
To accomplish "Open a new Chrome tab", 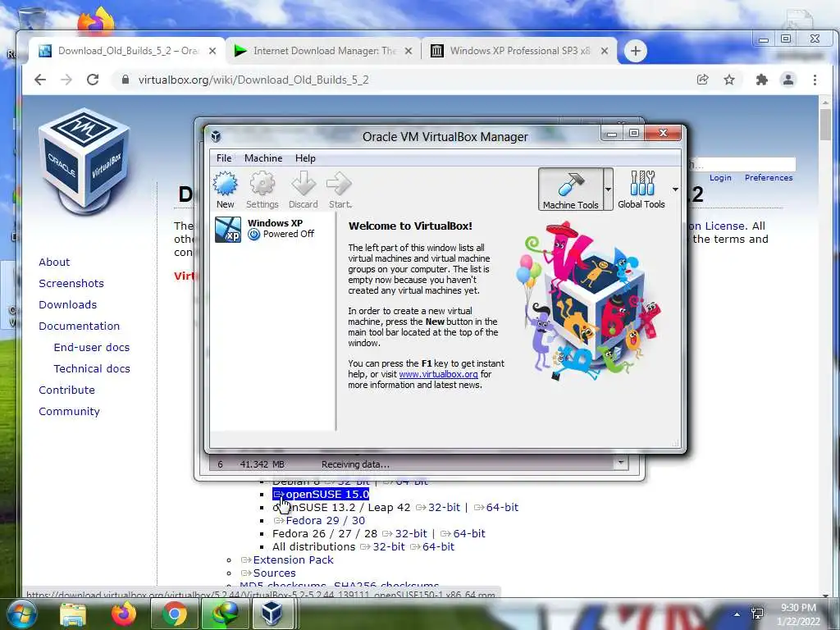I will (x=636, y=51).
